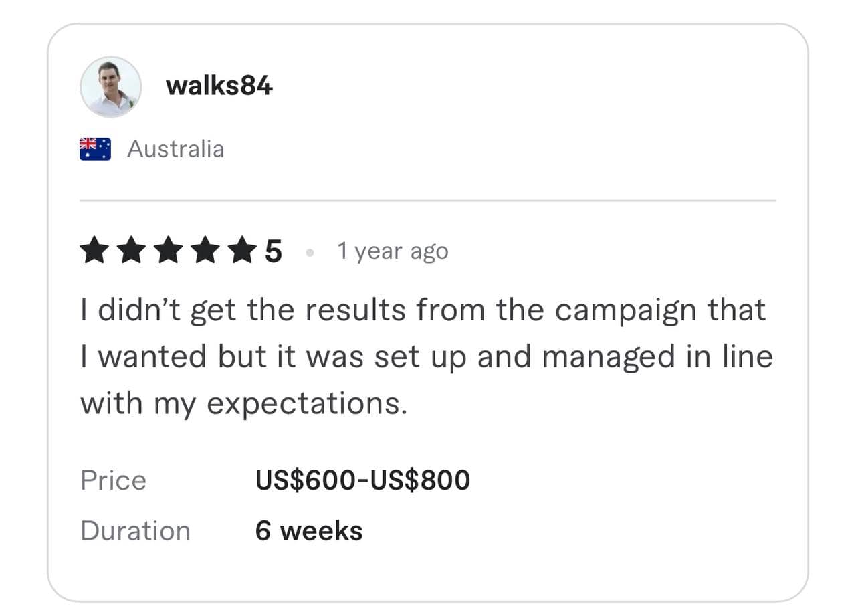Click the rating number 5 beside stars
The height and width of the screenshot is (616, 856).
[x=273, y=252]
